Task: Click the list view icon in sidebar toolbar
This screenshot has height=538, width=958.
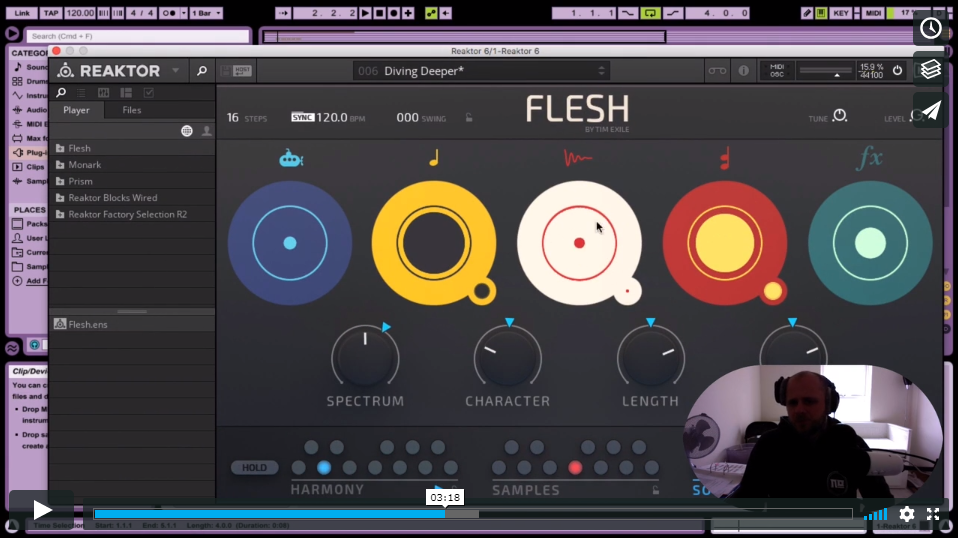Action: click(x=81, y=93)
